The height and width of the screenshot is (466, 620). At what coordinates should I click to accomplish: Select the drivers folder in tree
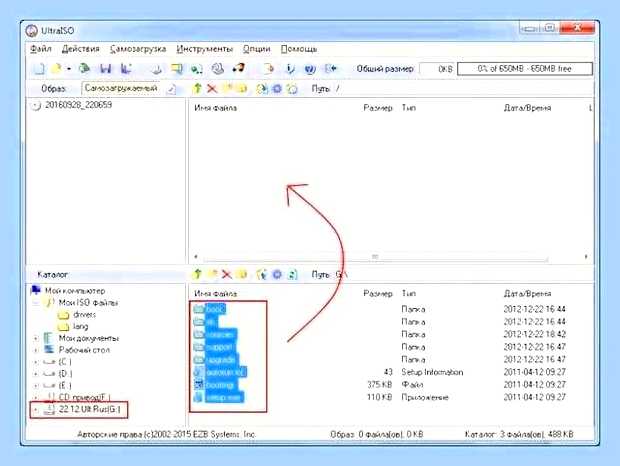click(x=84, y=315)
